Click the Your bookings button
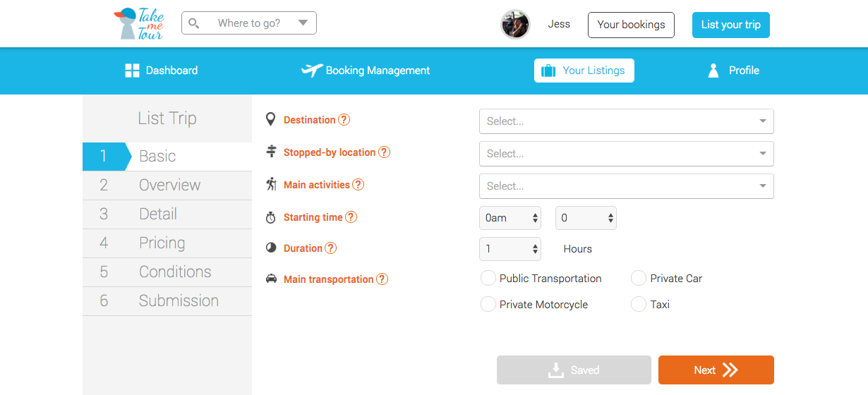This screenshot has width=868, height=395. (631, 25)
